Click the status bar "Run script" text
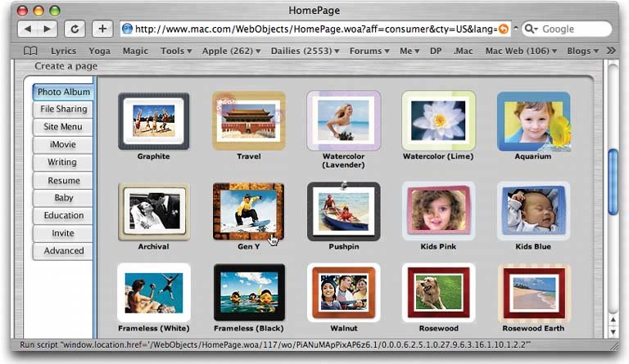629x364 pixels. (x=275, y=345)
